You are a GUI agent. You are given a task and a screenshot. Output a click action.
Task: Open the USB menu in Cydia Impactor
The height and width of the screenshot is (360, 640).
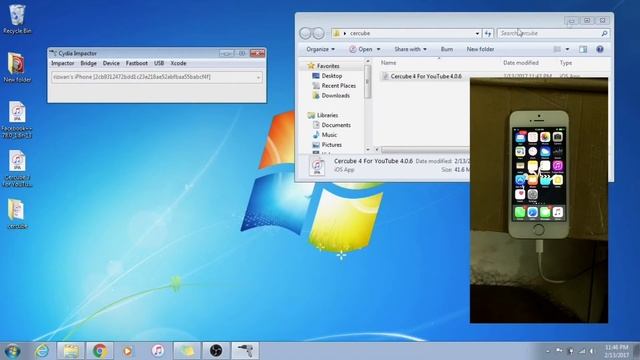click(x=159, y=63)
